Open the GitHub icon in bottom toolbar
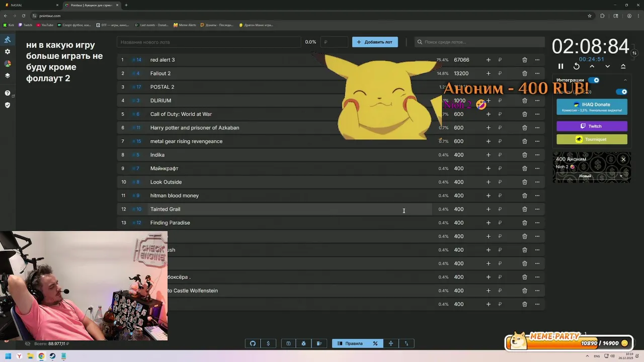Image resolution: width=644 pixels, height=362 pixels. tap(253, 343)
